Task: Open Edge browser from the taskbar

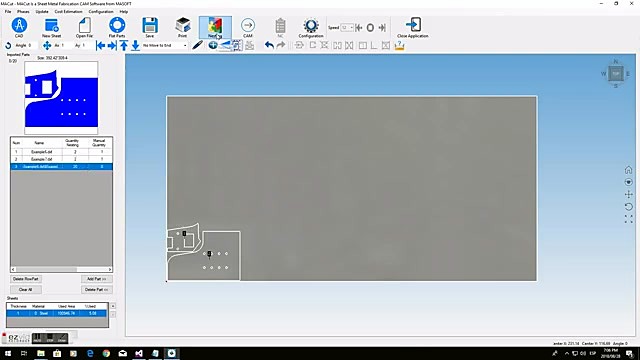Action: (x=90, y=353)
